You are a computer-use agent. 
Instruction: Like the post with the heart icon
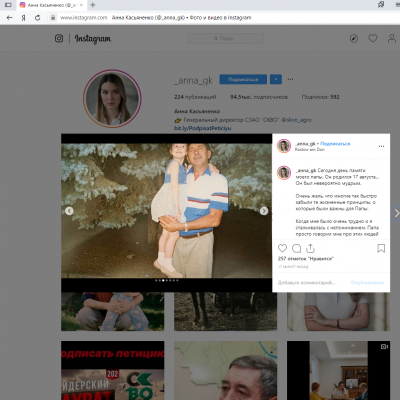[x=282, y=248]
